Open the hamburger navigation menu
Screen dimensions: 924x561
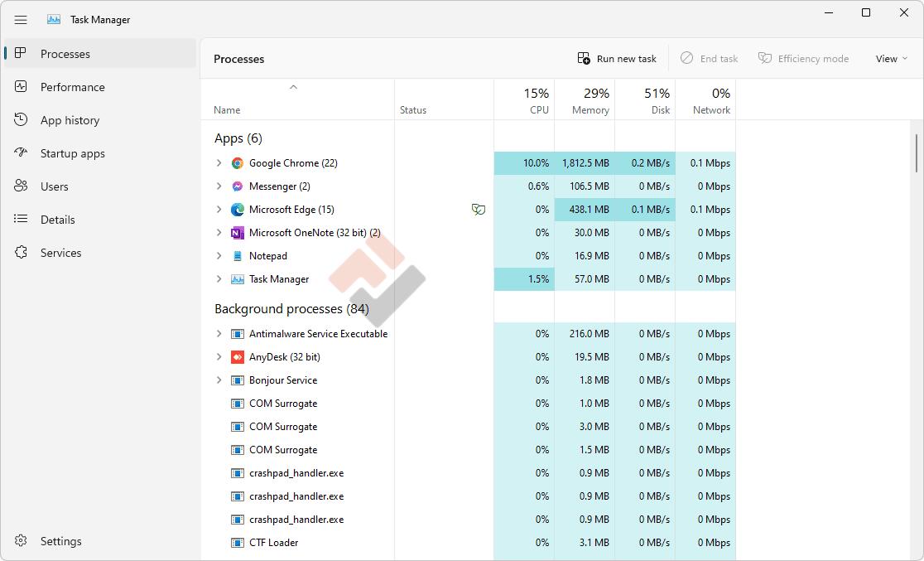(x=21, y=20)
